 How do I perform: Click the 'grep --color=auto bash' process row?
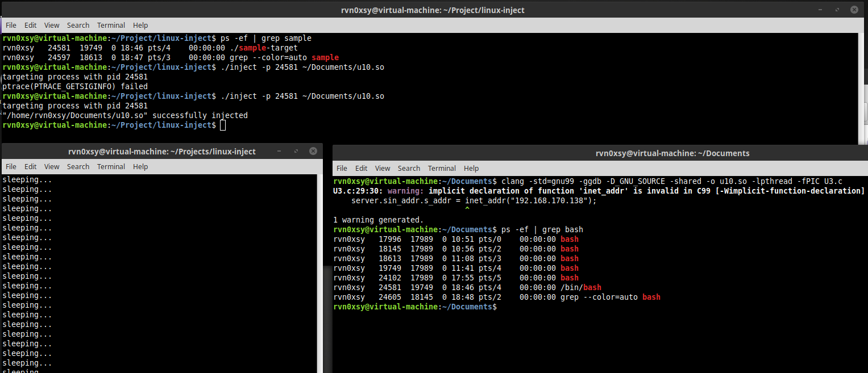pyautogui.click(x=497, y=297)
